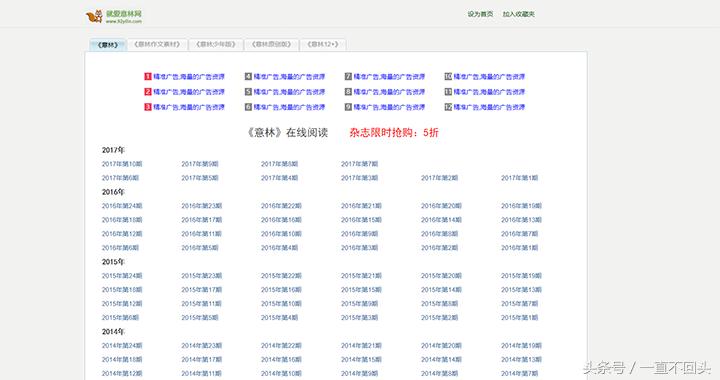
Task: Open issue 2015年第20期
Action: 441,276
